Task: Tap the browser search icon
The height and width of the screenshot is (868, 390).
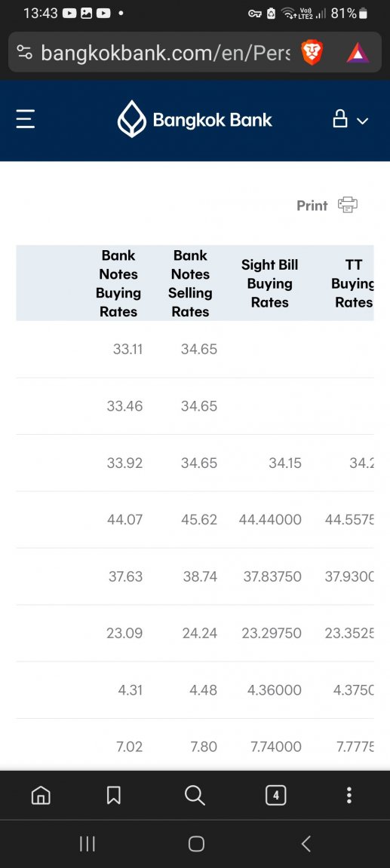Action: click(195, 796)
